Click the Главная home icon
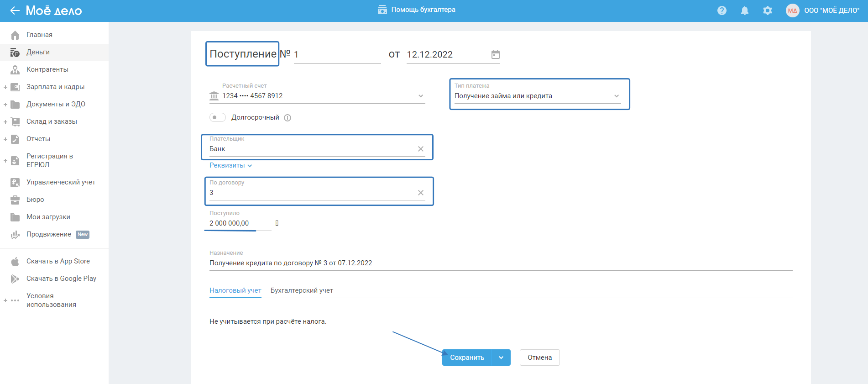The image size is (868, 384). coord(15,35)
